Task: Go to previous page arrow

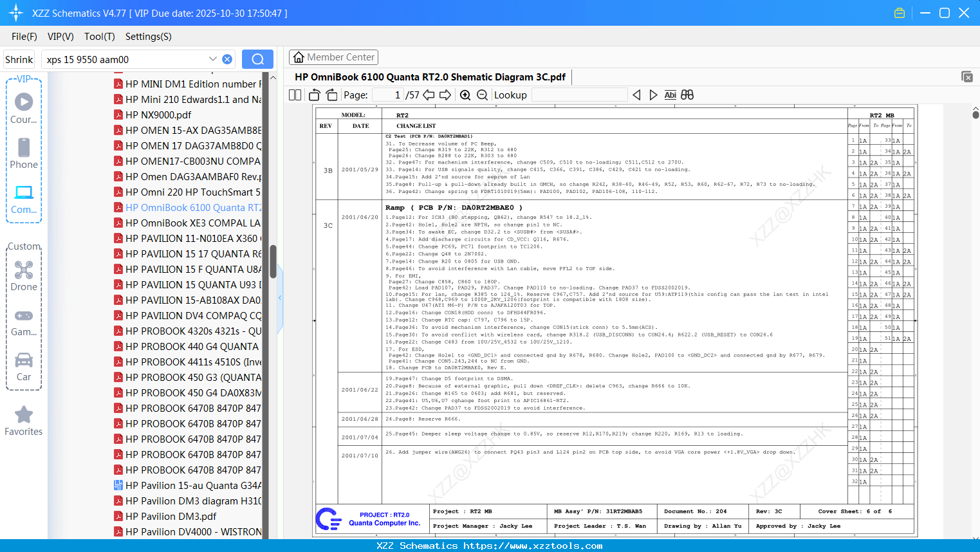Action: coord(429,95)
